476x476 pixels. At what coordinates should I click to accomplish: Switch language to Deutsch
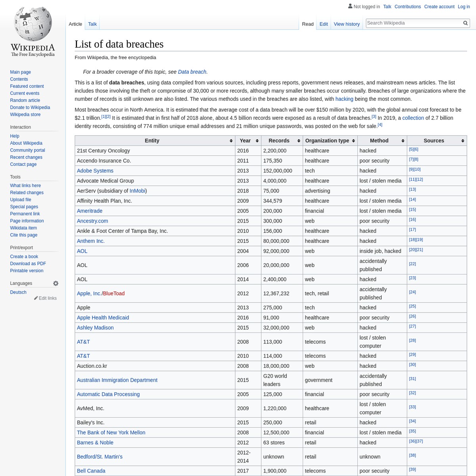[x=18, y=292]
